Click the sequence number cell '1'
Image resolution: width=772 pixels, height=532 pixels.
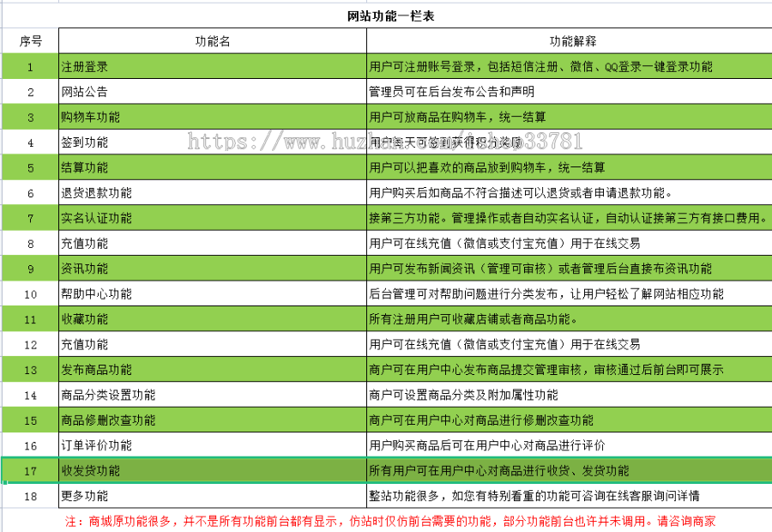pyautogui.click(x=31, y=67)
